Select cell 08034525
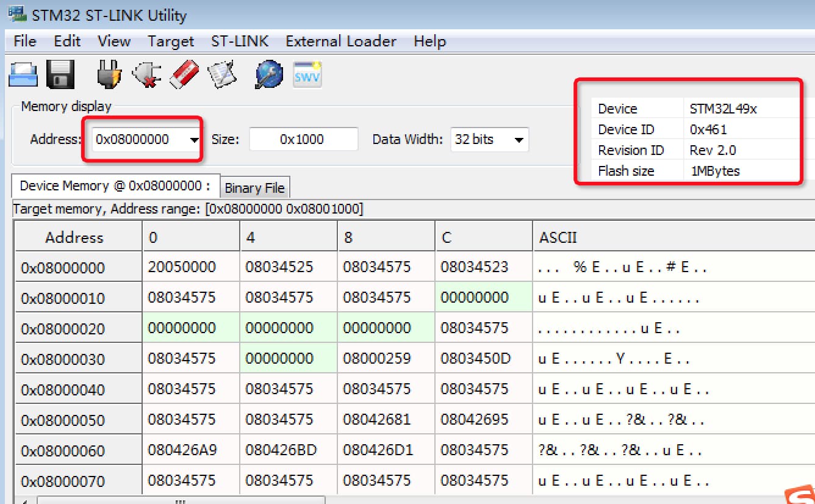The width and height of the screenshot is (815, 504). 288,267
